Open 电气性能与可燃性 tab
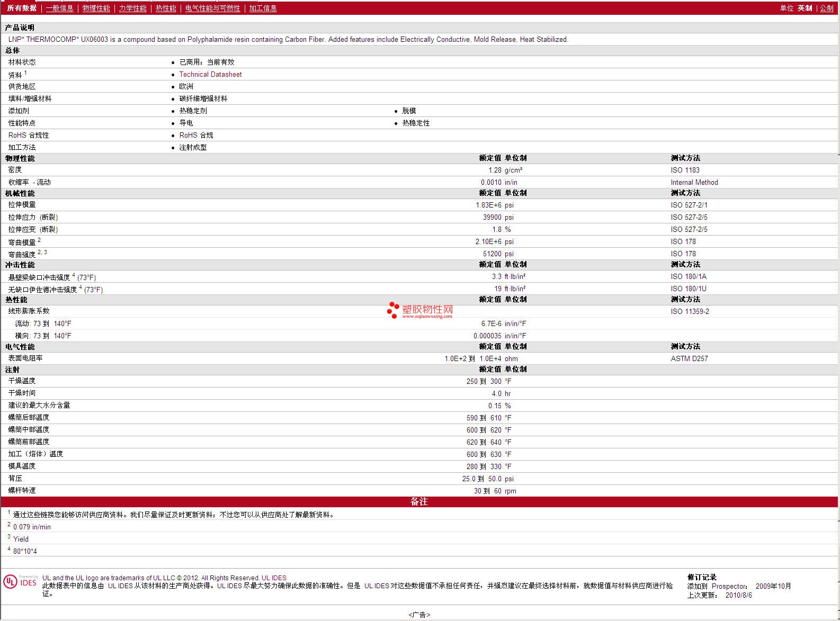The height and width of the screenshot is (621, 840). [213, 8]
